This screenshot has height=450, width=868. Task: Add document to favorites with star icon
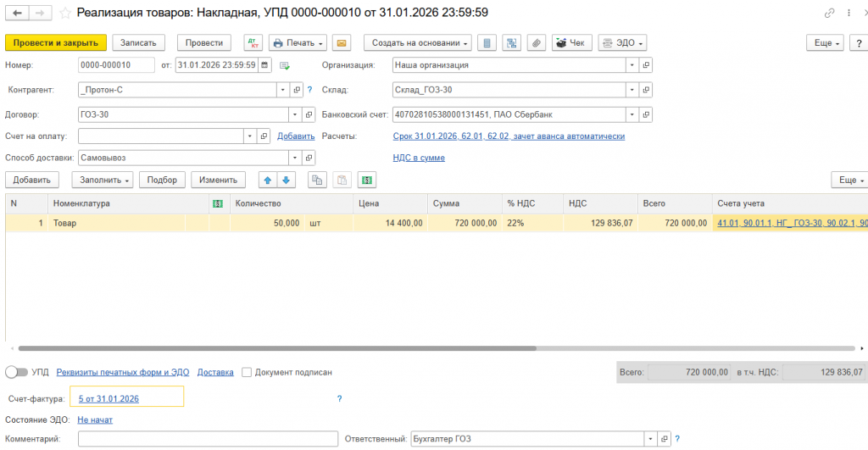pyautogui.click(x=65, y=13)
